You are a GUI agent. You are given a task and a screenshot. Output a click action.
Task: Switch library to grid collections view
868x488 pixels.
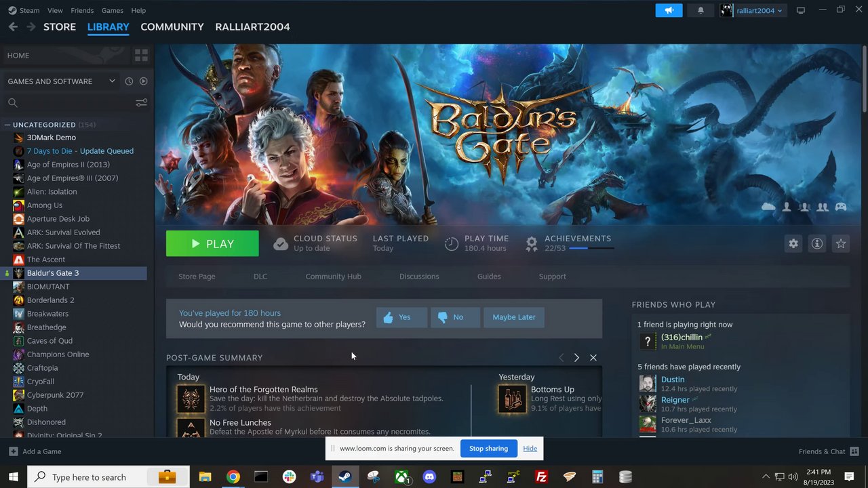tap(141, 56)
